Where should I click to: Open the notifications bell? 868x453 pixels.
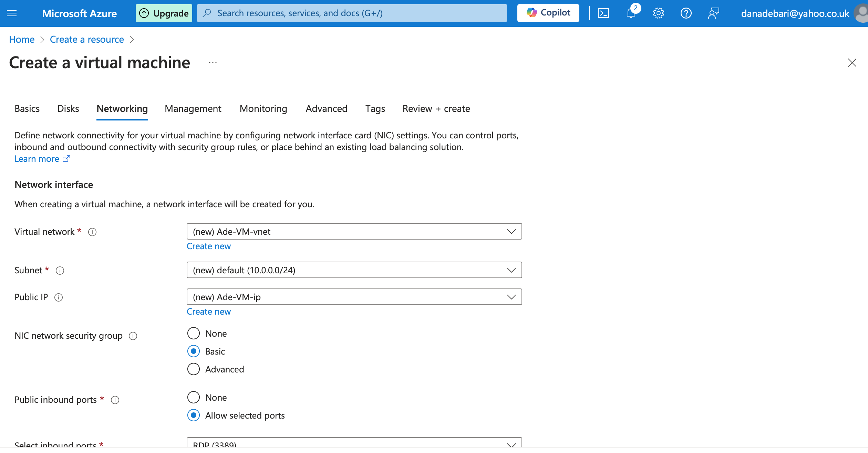coord(631,13)
